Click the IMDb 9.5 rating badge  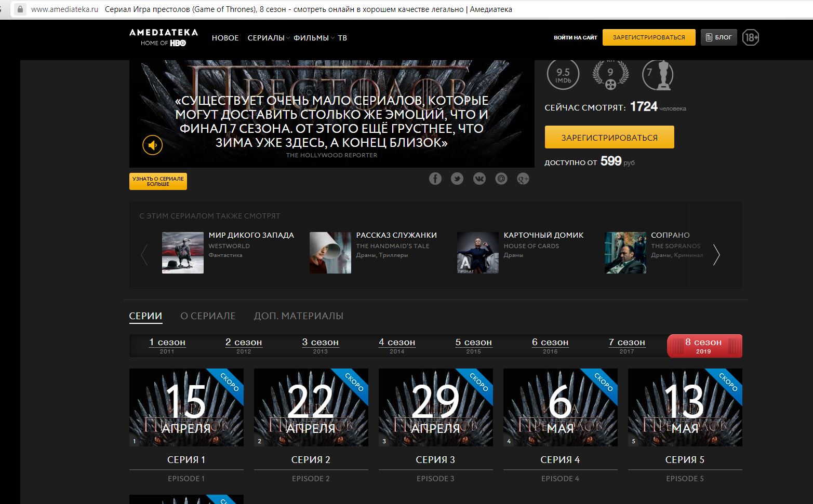pos(563,75)
